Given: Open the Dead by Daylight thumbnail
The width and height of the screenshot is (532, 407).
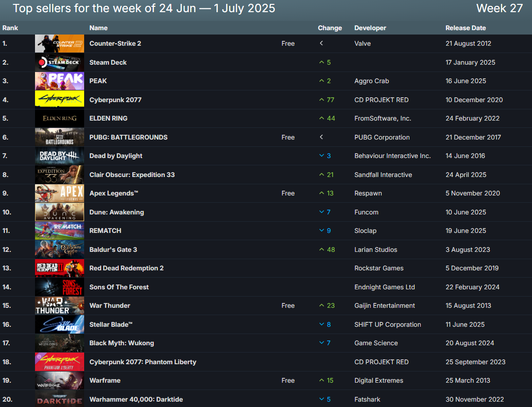Looking at the screenshot, I should coord(59,156).
